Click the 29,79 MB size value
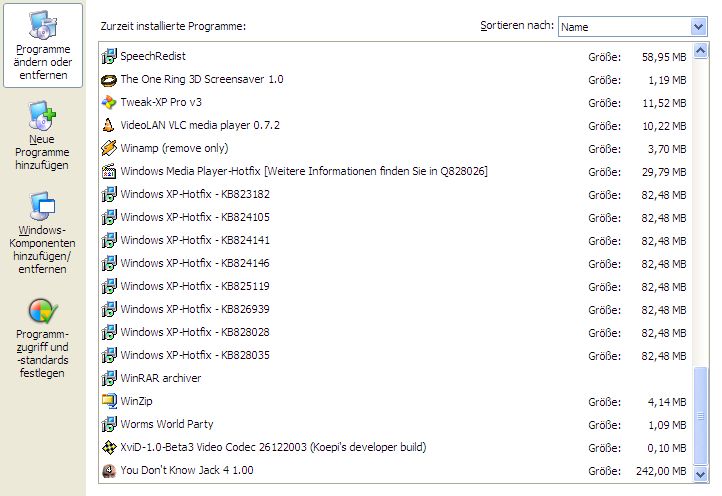 coord(664,172)
